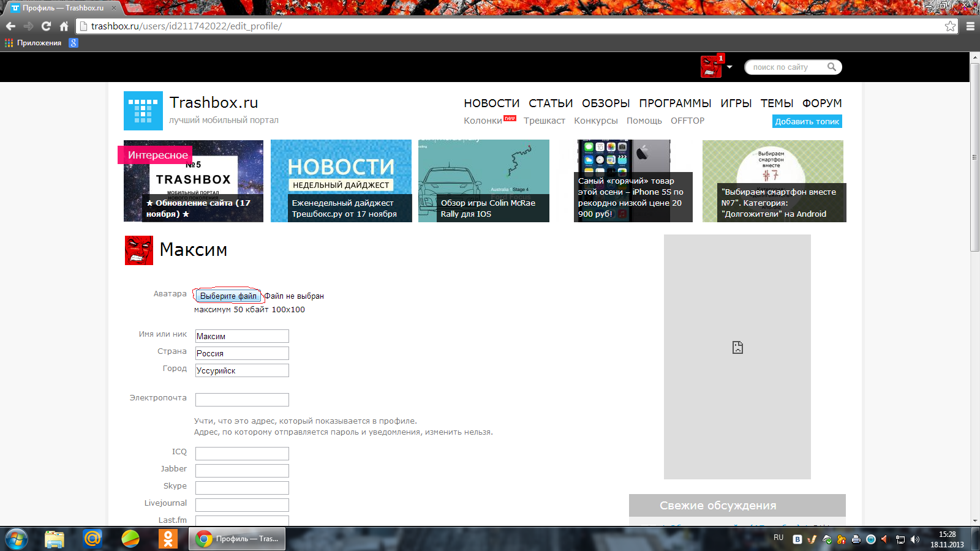980x551 pixels.
Task: Focus the Электропочта field
Action: (242, 400)
